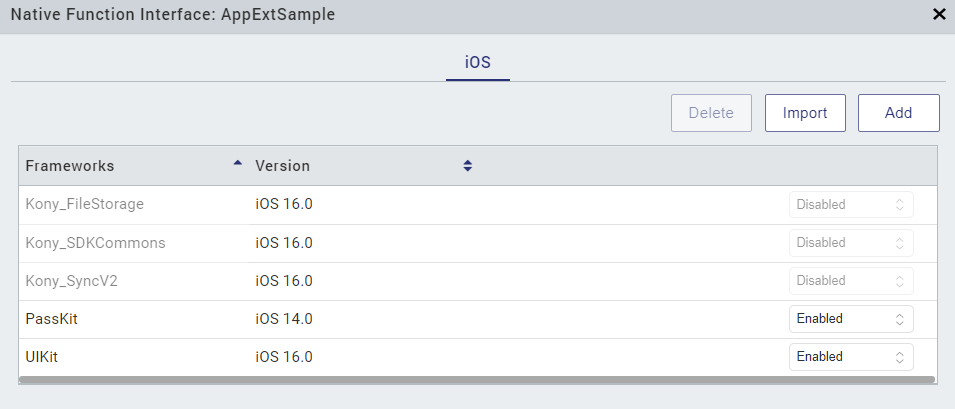Open the Kony_SDKCommons Disabled dropdown

[x=850, y=243]
